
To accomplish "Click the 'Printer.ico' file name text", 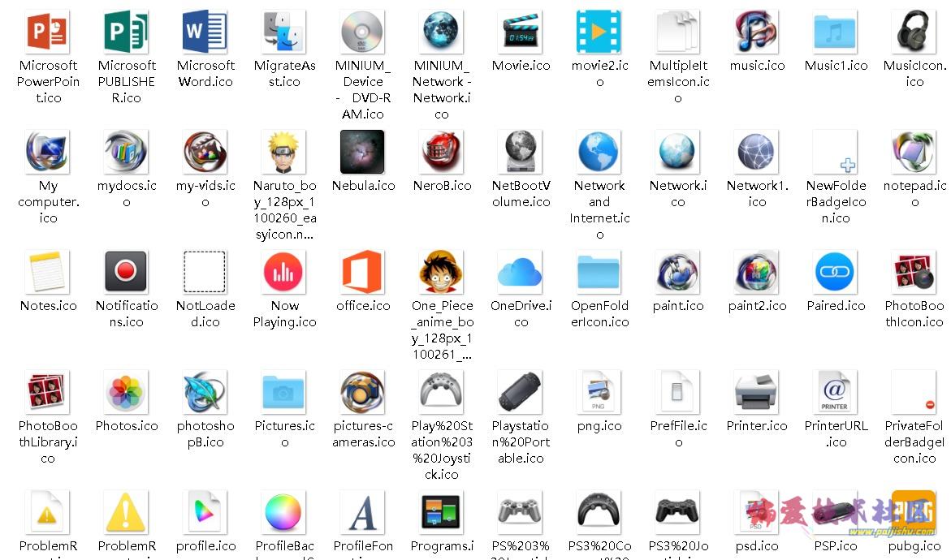I will pyautogui.click(x=757, y=425).
